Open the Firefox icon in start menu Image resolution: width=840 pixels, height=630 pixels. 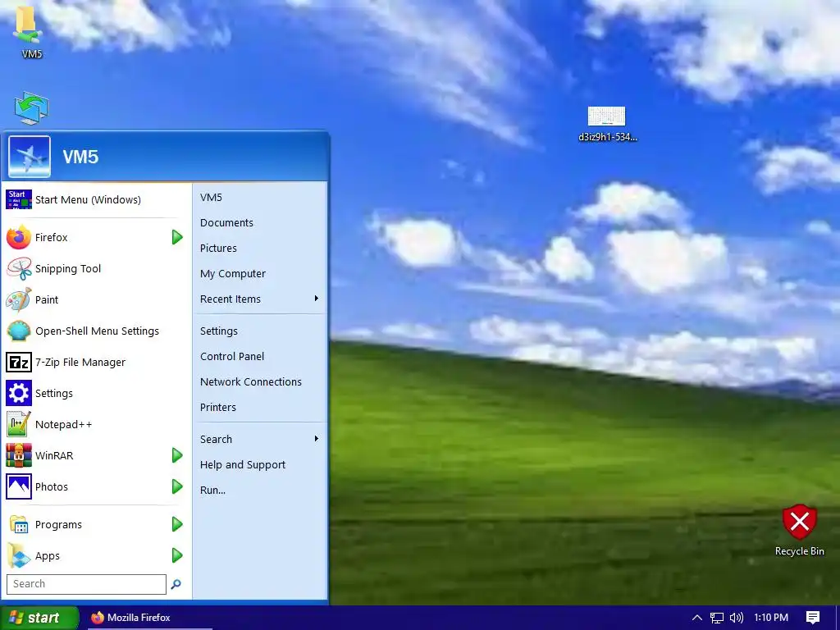pos(19,237)
